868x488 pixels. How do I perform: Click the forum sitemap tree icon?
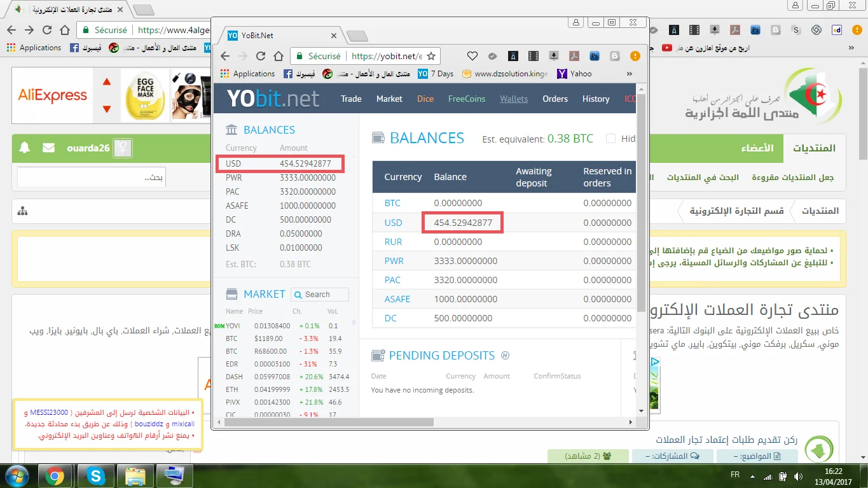coord(23,211)
